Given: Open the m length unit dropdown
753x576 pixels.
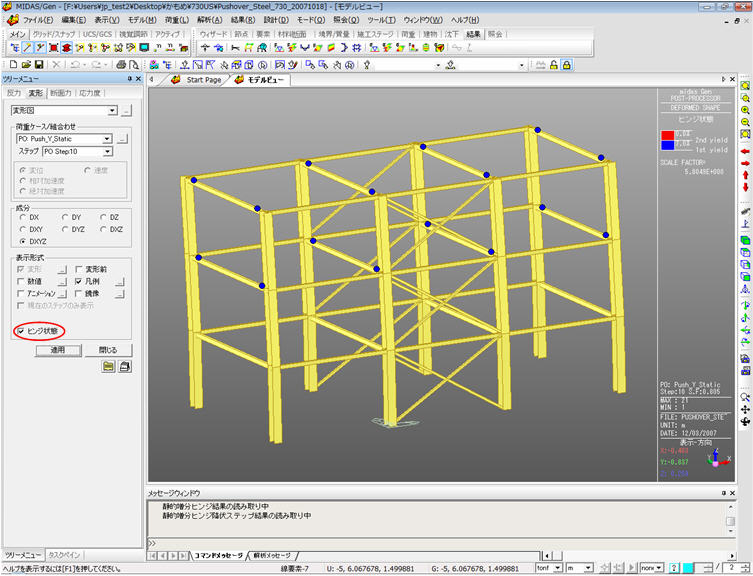Looking at the screenshot, I should [588, 568].
